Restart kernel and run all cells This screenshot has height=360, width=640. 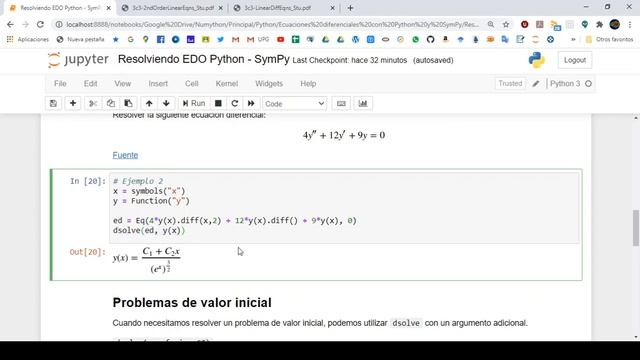pyautogui.click(x=251, y=103)
